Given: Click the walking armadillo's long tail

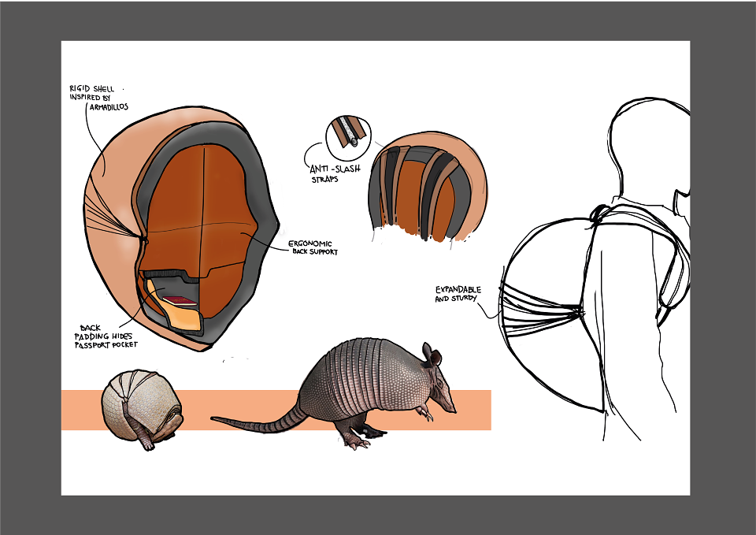Looking at the screenshot, I should [x=258, y=421].
